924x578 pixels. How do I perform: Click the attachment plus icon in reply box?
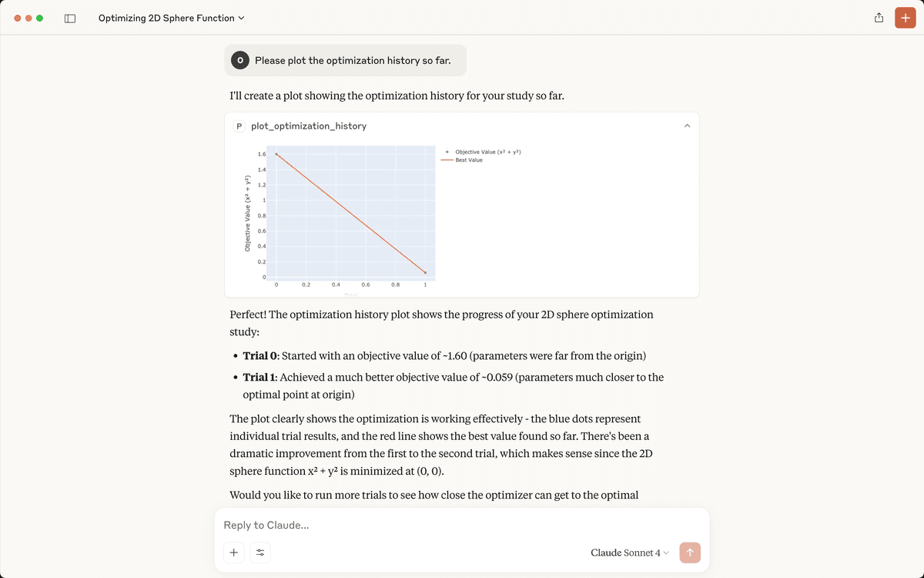tap(234, 552)
